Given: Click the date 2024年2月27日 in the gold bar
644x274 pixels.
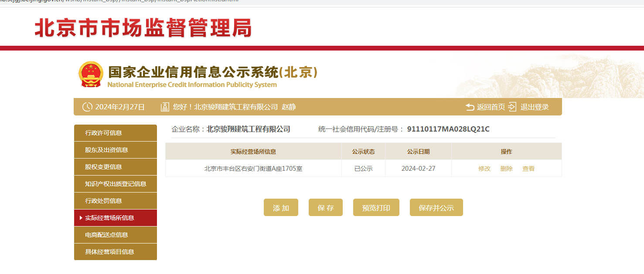Looking at the screenshot, I should (120, 107).
